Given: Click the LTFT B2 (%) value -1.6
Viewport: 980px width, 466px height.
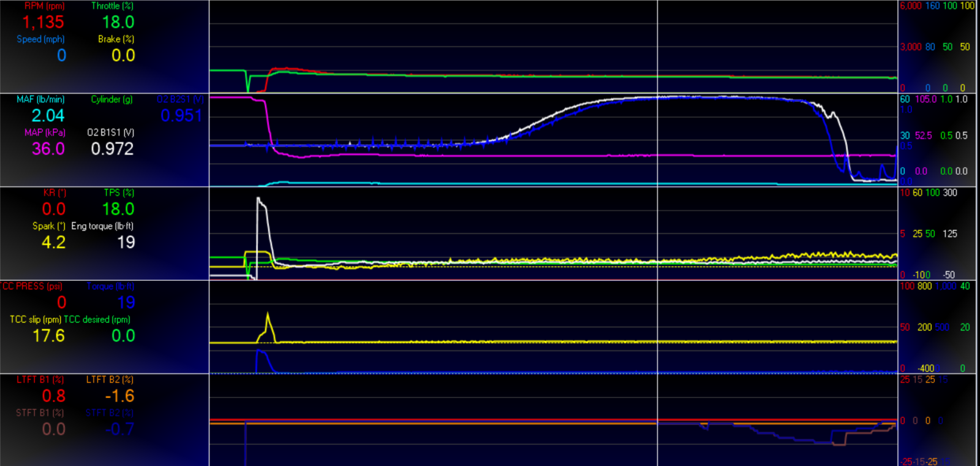Looking at the screenshot, I should click(119, 395).
